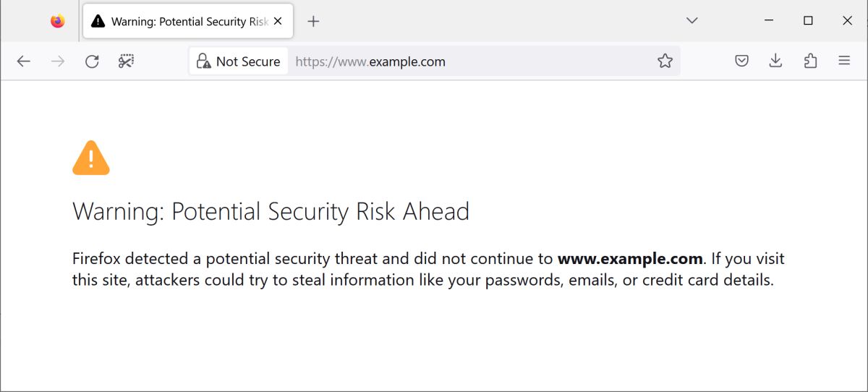Click the Not Secure lock indicator
This screenshot has height=392, width=868.
239,61
